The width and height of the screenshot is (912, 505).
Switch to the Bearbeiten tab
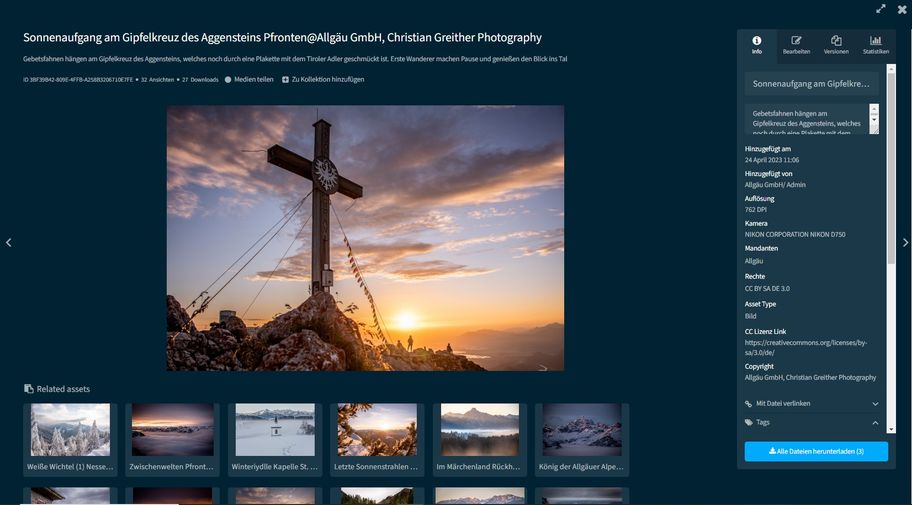[796, 44]
